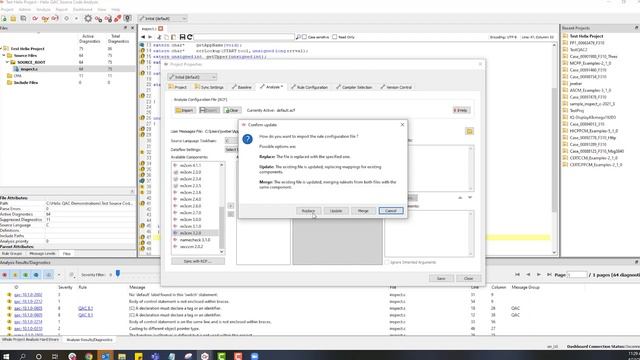Open the configuration dropdown in Project Properties
This screenshot has width=640, height=360.
tap(192, 77)
